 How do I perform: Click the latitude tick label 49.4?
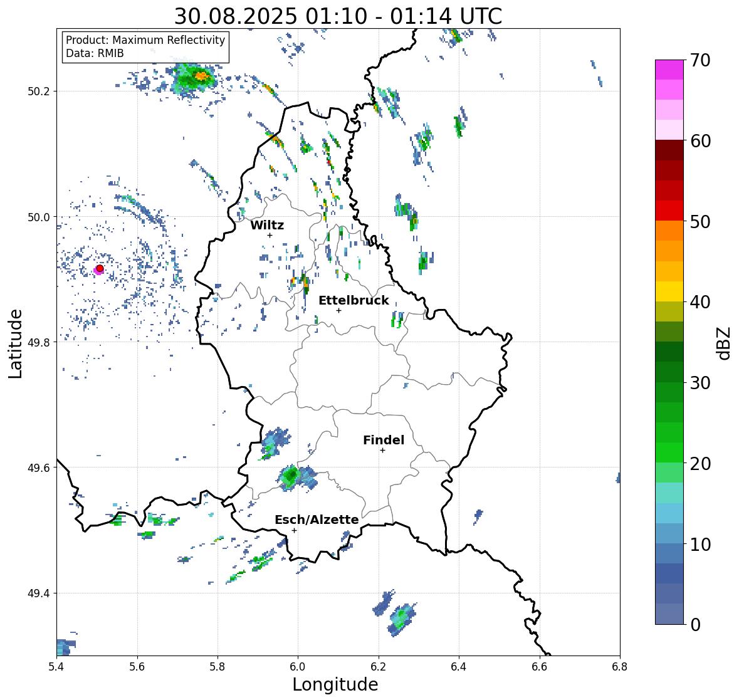39,593
